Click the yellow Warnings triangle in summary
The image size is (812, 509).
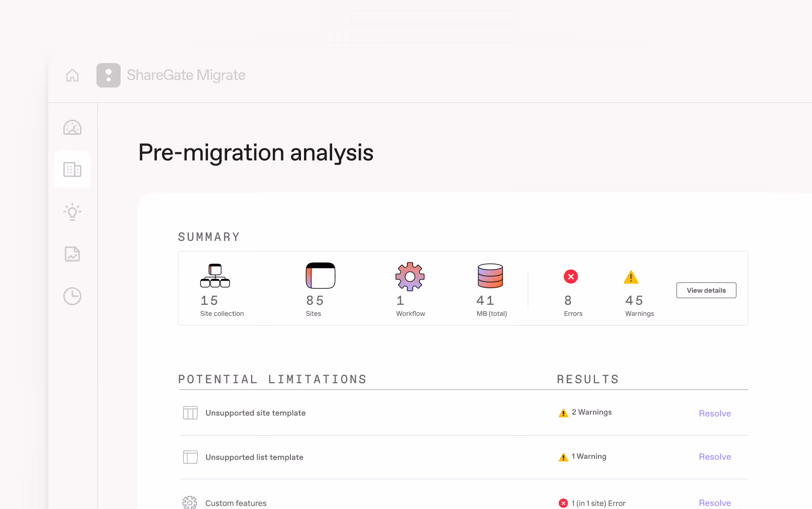click(631, 277)
